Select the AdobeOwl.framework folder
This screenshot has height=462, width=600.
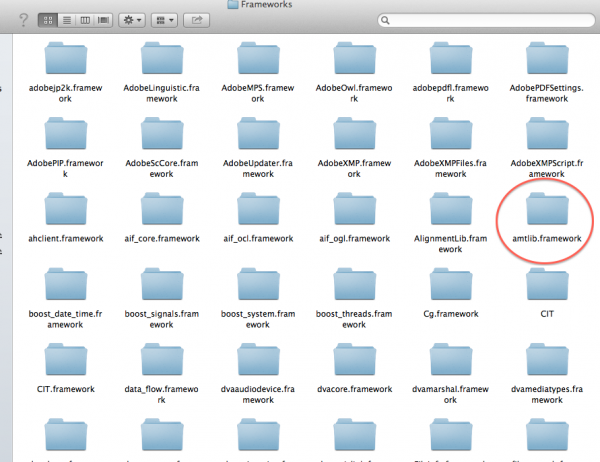click(354, 58)
